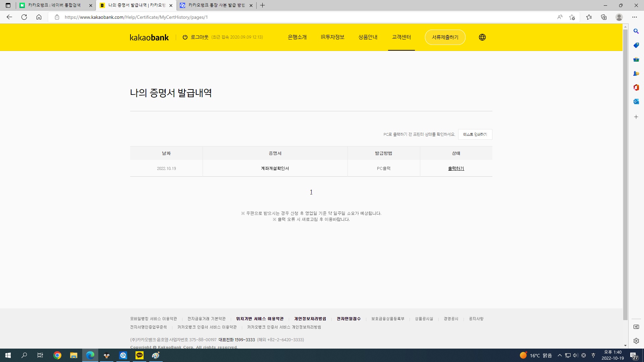Open browser Collections icon
The width and height of the screenshot is (644, 362).
click(604, 17)
